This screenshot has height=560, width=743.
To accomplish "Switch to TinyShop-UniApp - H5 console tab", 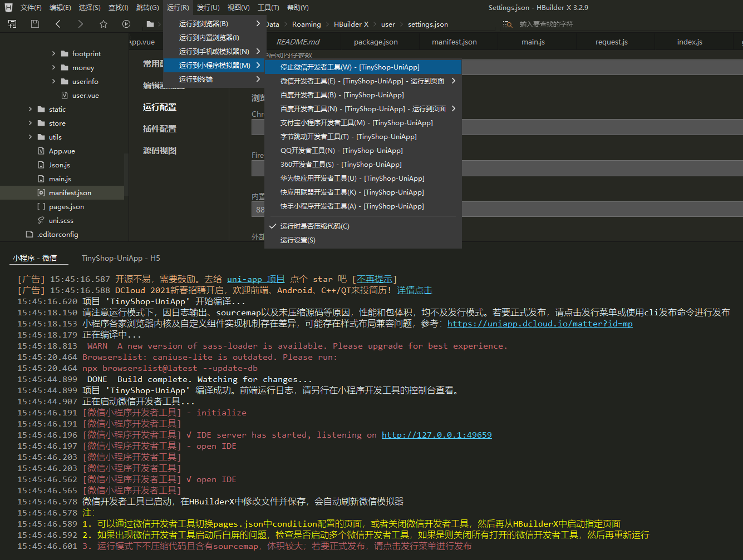I will click(x=121, y=258).
